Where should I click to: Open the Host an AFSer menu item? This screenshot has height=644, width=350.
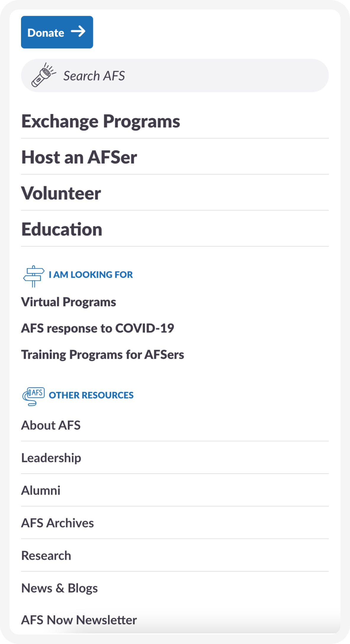pyautogui.click(x=175, y=157)
